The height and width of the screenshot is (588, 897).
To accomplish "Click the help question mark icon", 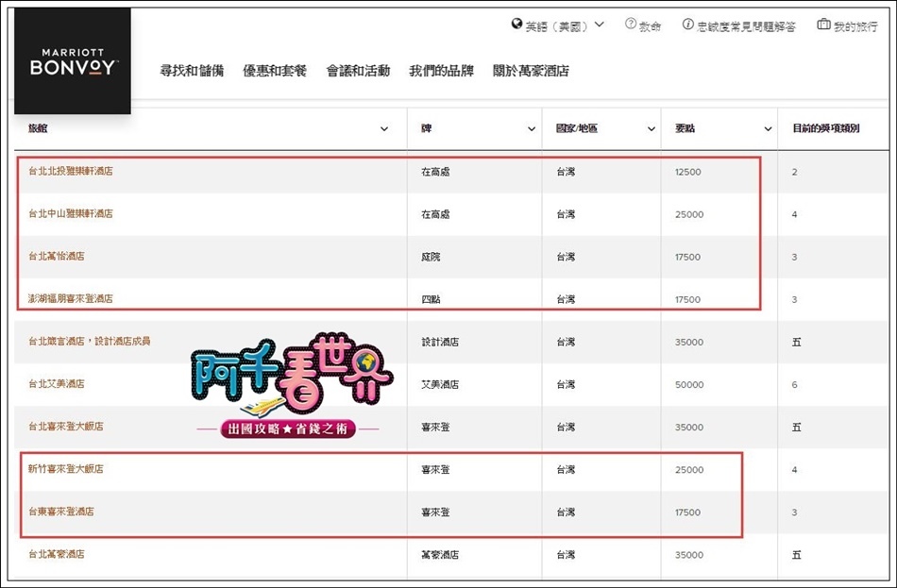I will point(631,24).
